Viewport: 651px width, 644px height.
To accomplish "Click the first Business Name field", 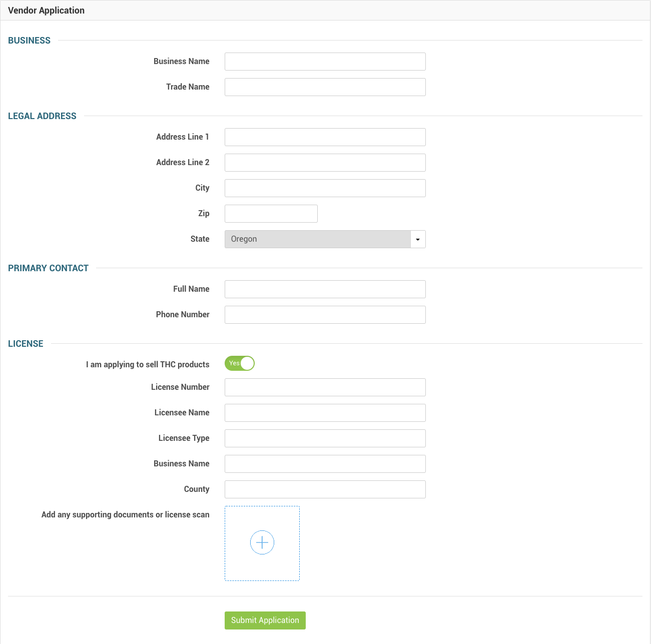I will click(325, 62).
